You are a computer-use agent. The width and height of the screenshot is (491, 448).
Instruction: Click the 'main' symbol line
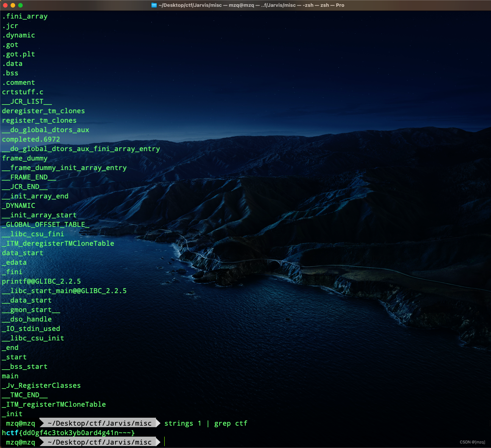[10, 376]
